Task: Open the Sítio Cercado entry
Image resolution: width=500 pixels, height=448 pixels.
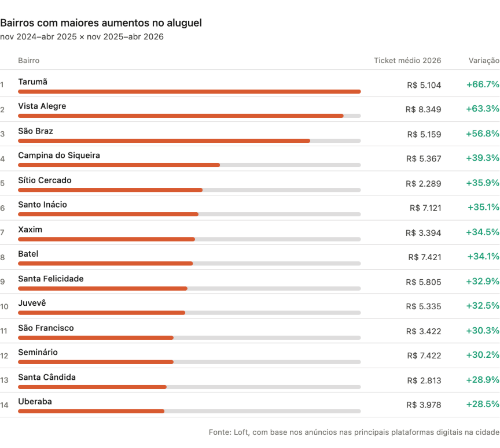Action: coord(45,180)
